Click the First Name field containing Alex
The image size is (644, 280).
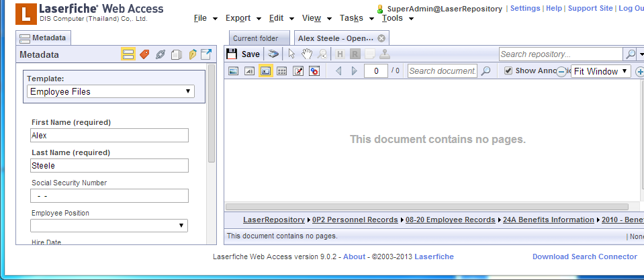(x=109, y=136)
